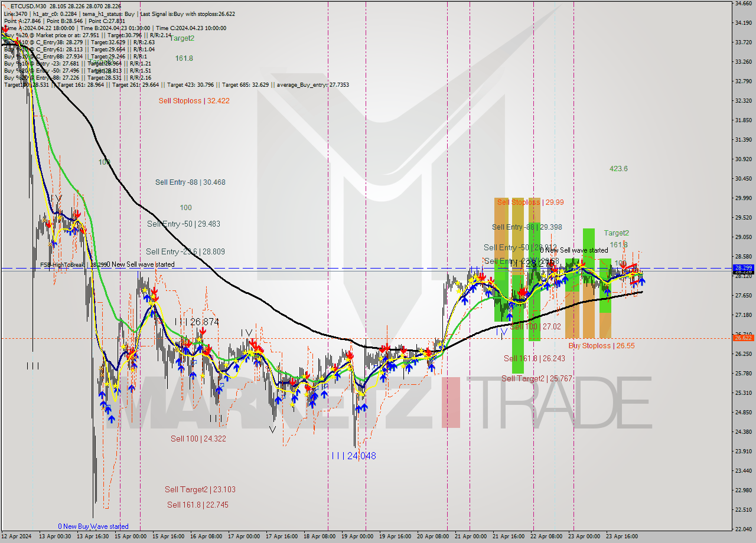Click the 30.450 price axis value
Image resolution: width=756 pixels, height=543 pixels.
[743, 179]
